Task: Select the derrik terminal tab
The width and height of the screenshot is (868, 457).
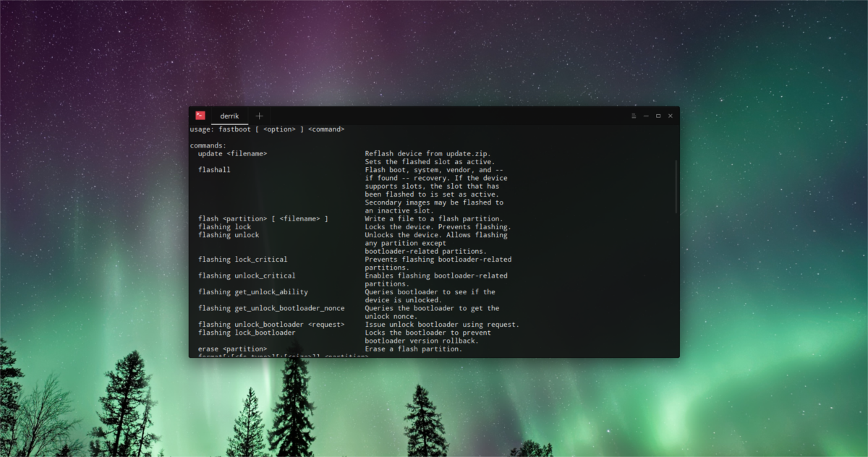Action: click(x=229, y=116)
